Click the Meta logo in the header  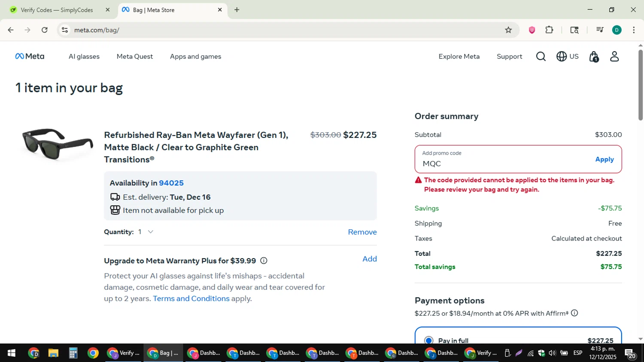[30, 56]
